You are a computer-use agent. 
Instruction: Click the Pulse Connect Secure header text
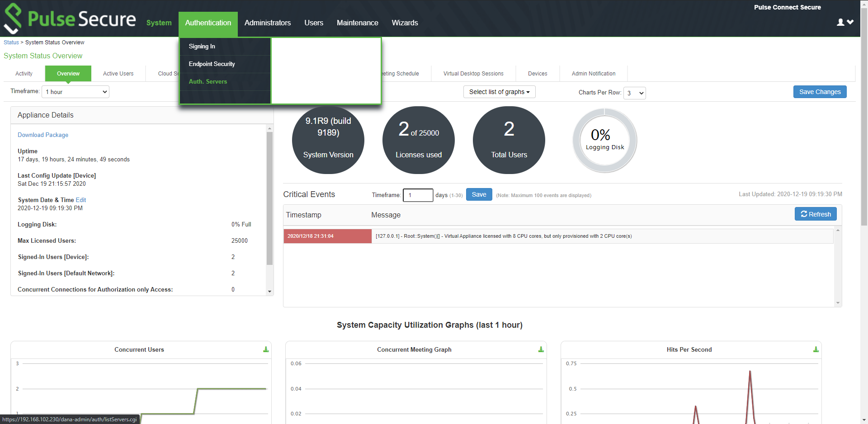pos(787,7)
